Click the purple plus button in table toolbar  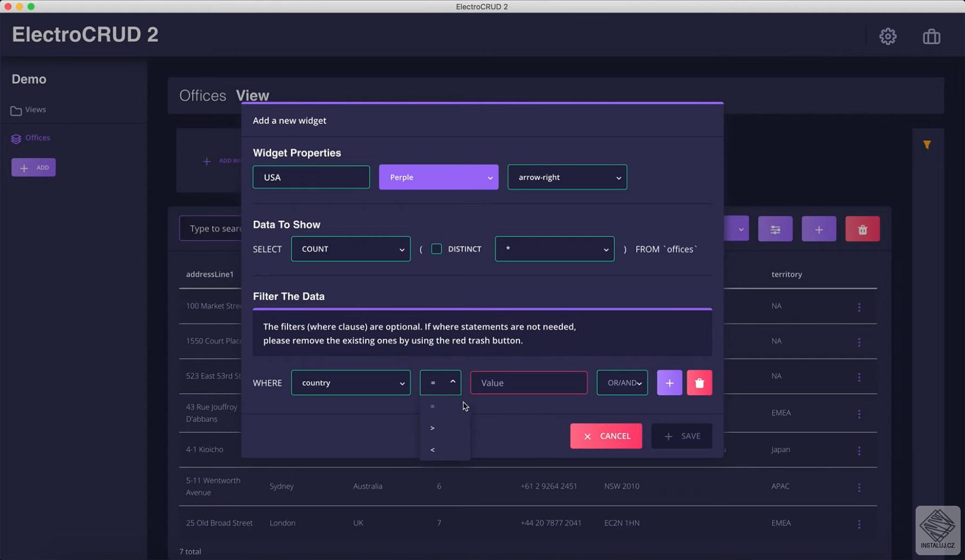coord(818,229)
